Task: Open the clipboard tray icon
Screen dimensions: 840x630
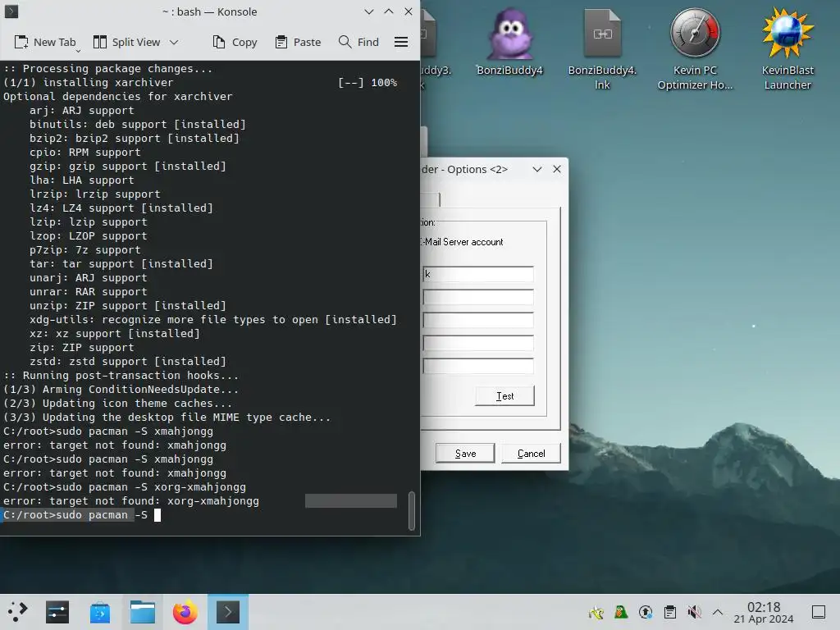Action: click(x=670, y=612)
